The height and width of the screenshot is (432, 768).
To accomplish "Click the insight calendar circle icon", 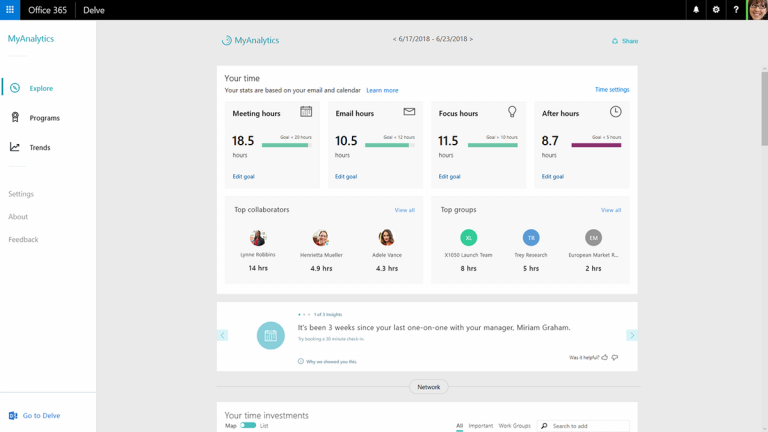I will point(271,336).
